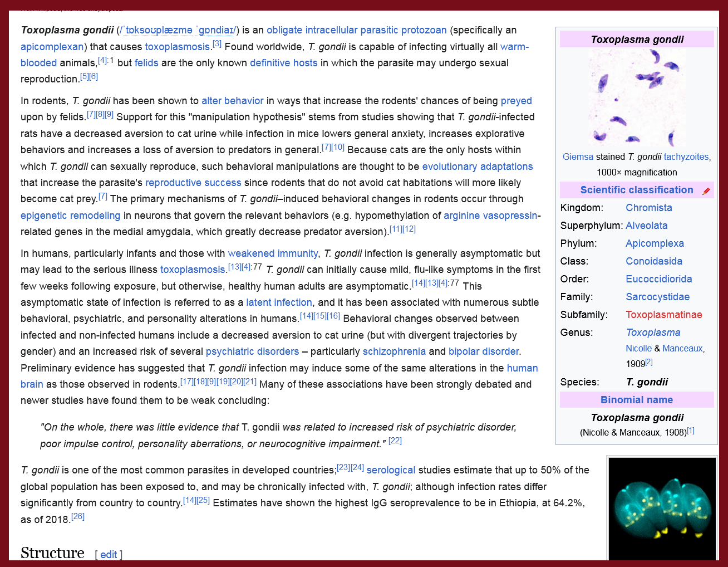Image resolution: width=728 pixels, height=567 pixels.
Task: Open the 'weakened immunity' link
Action: coord(273,253)
